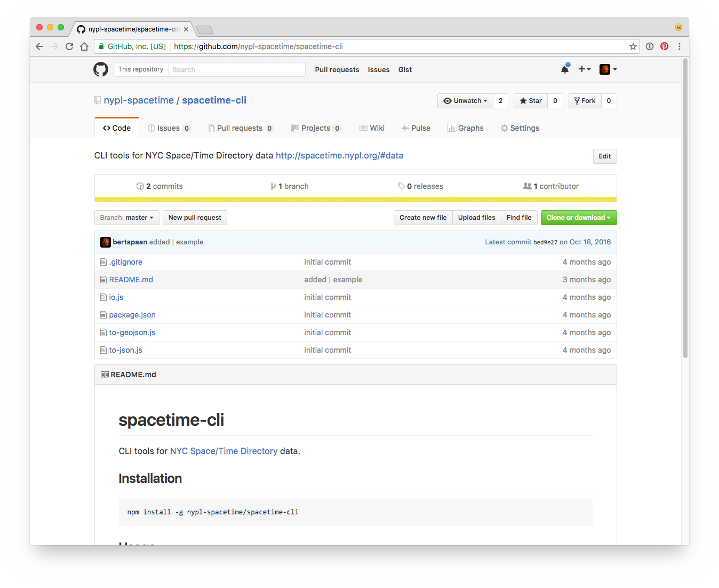Open the spacetime-cli repository title link
The image size is (719, 588).
click(x=214, y=100)
